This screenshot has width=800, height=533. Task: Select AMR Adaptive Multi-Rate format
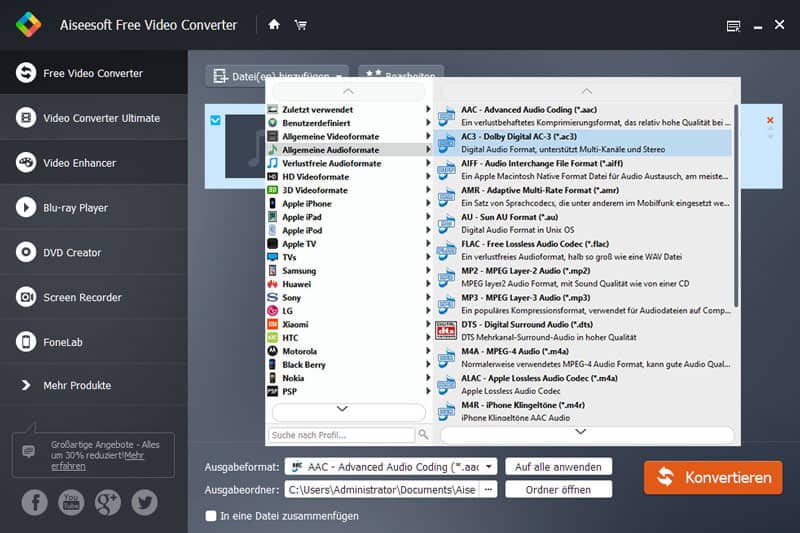tap(584, 196)
